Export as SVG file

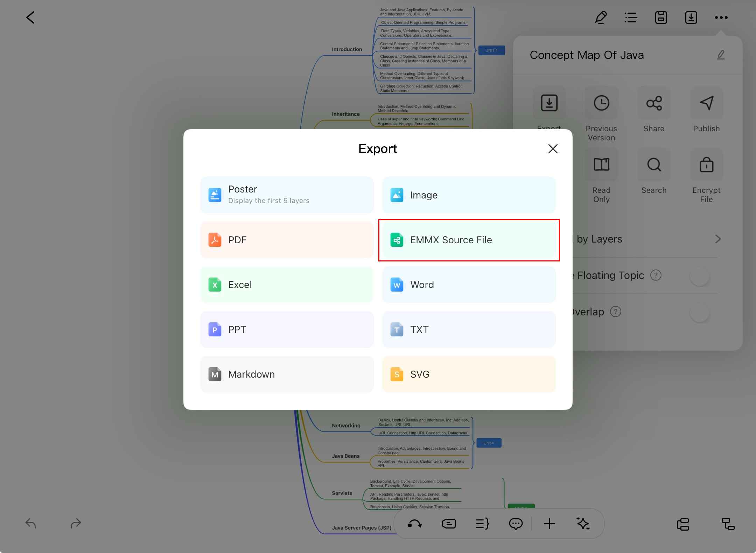point(469,374)
